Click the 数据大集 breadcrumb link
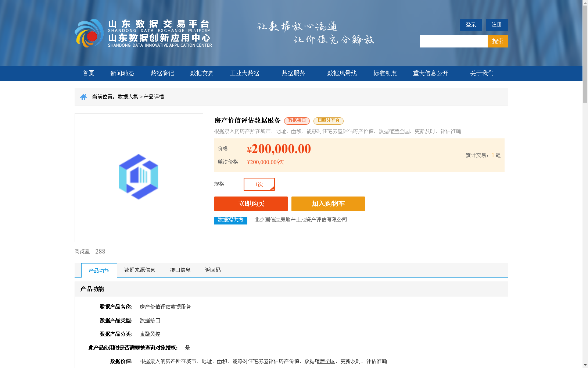This screenshot has width=588, height=368. coord(128,97)
